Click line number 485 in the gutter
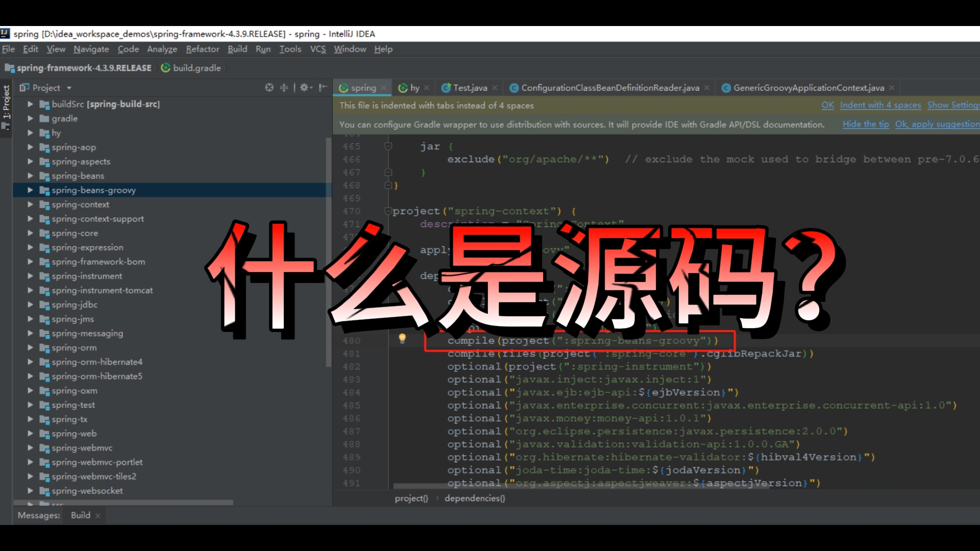 tap(352, 406)
